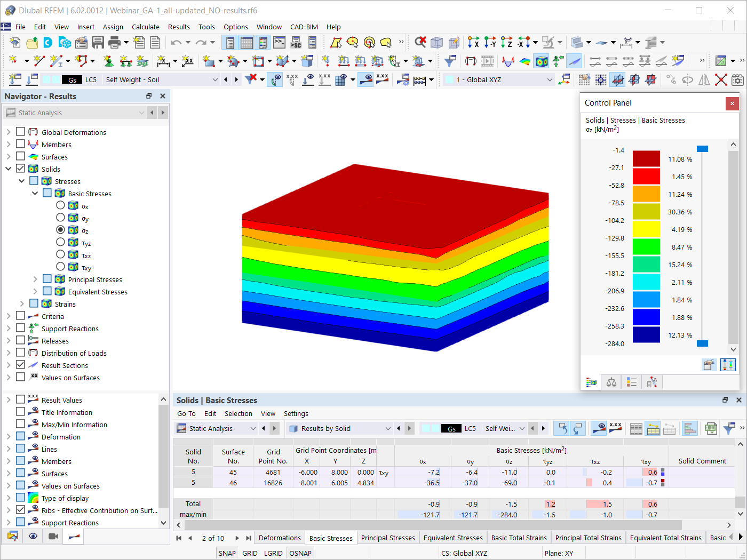
Task: Click the Open file folder icon
Action: [x=32, y=43]
